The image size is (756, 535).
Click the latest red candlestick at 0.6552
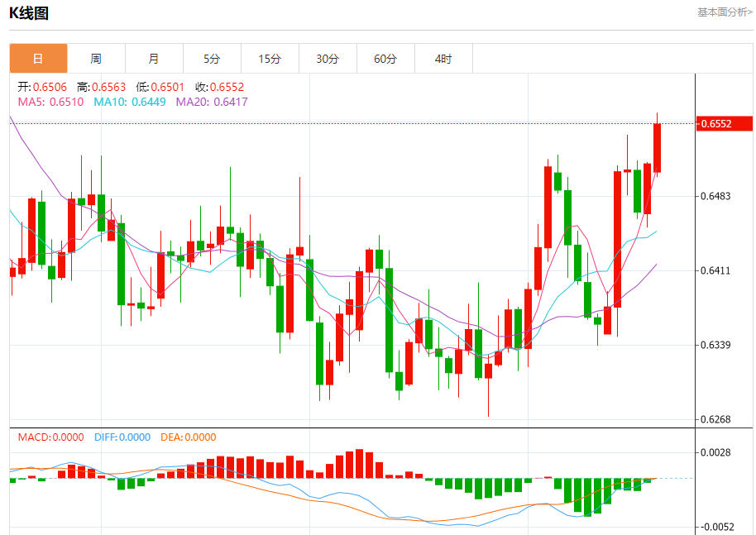[657, 147]
